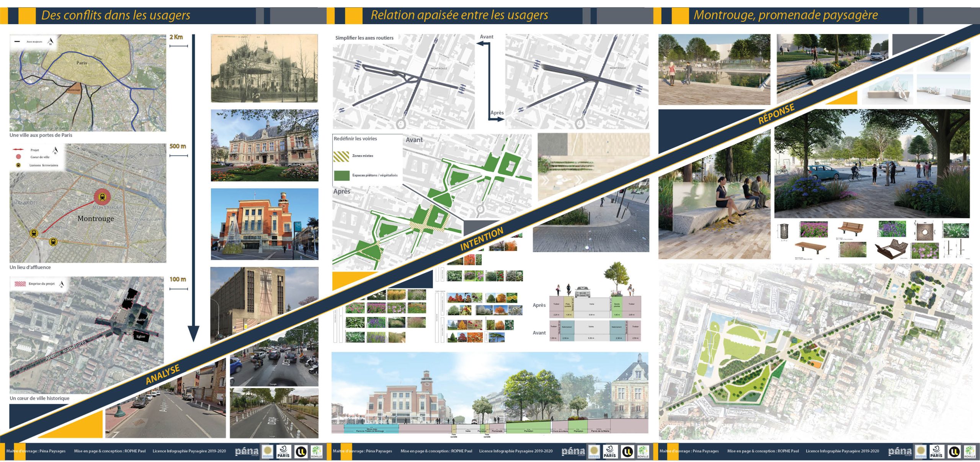
Task: Click the green Espaces piétons legend swatch
Action: [x=341, y=175]
